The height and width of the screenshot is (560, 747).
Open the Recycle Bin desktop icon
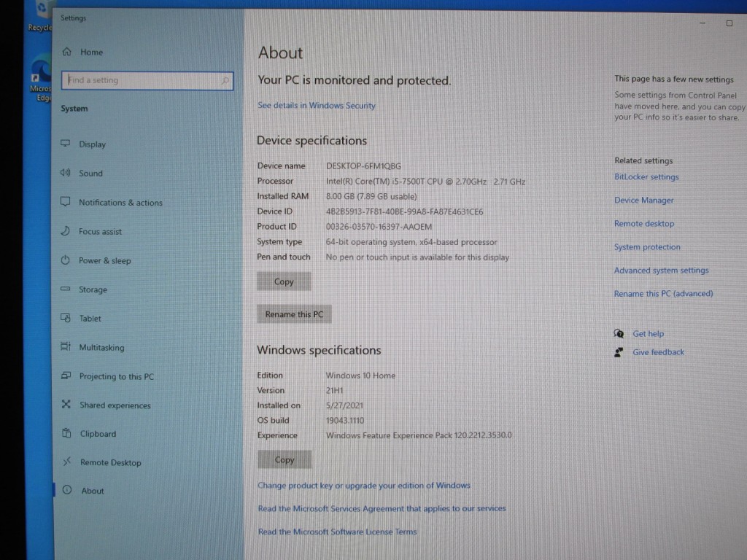[40, 17]
